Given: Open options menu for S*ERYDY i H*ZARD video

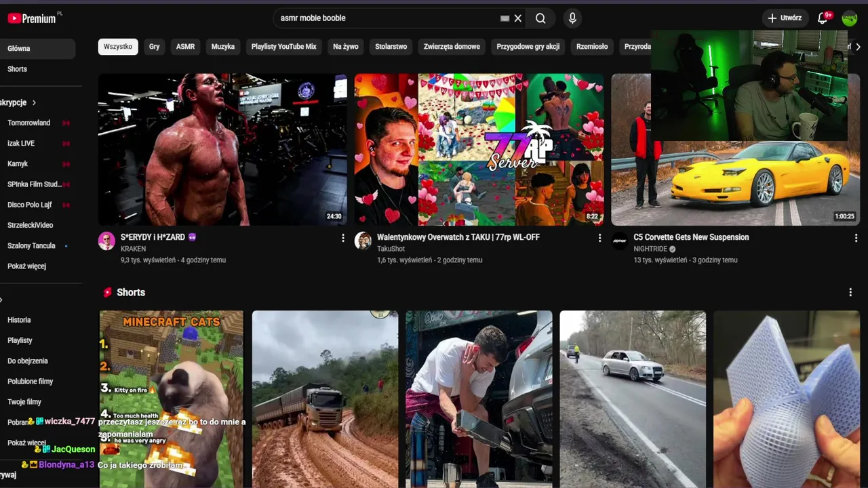Looking at the screenshot, I should click(x=342, y=238).
